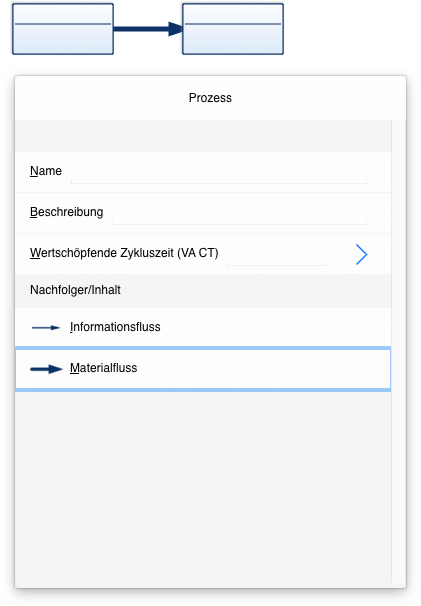The image size is (421, 606).
Task: Click the panel's vertical scrollbar track
Action: pyautogui.click(x=399, y=351)
